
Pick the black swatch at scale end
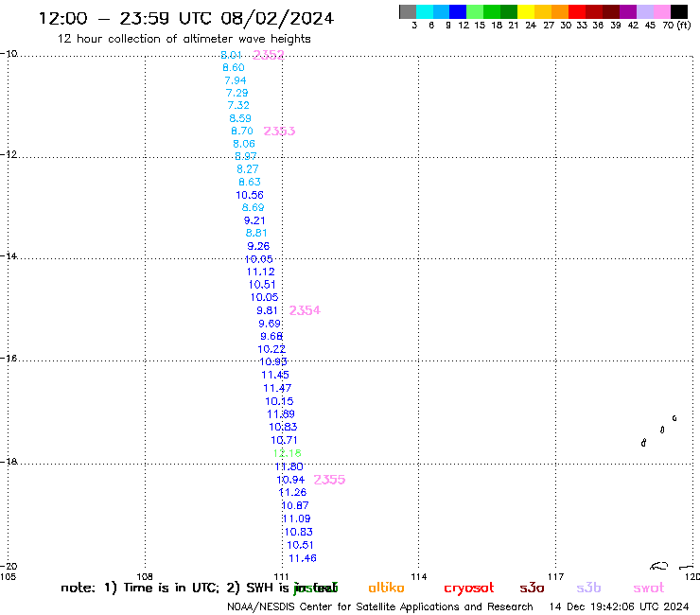679,11
